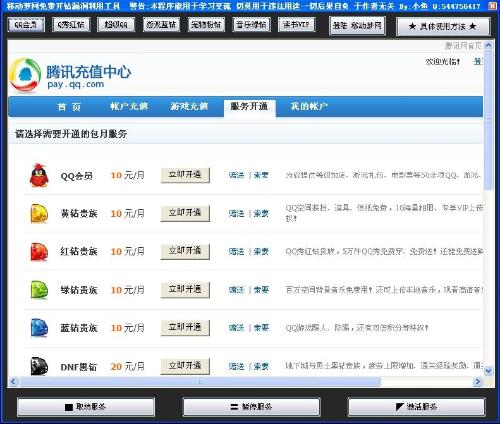Open the ★ 具体使用方法 ★ button
The image size is (500, 424).
443,26
